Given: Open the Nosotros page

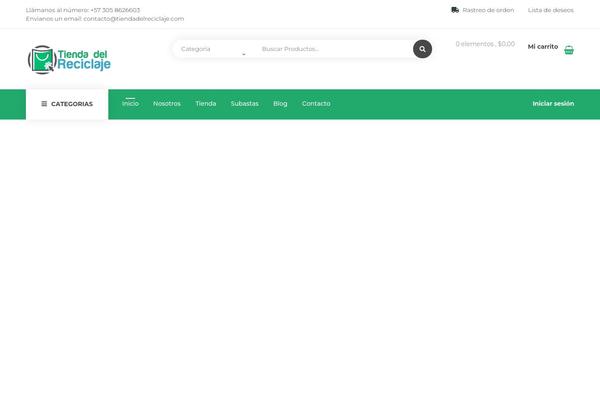Looking at the screenshot, I should (x=167, y=104).
